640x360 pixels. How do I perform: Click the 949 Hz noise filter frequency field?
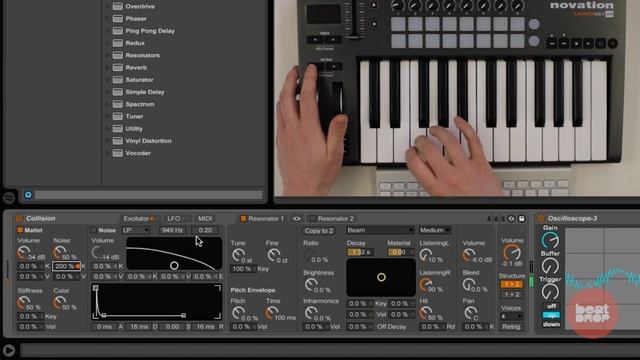coord(172,230)
